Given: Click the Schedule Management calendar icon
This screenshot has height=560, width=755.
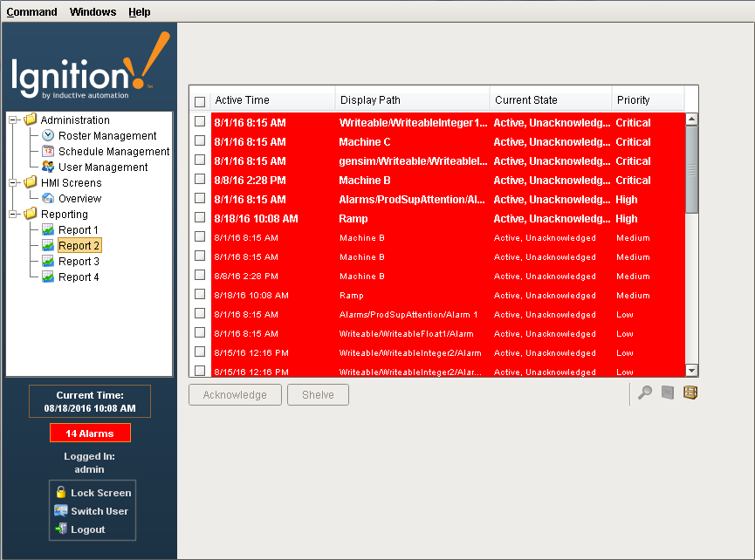Looking at the screenshot, I should 49,151.
